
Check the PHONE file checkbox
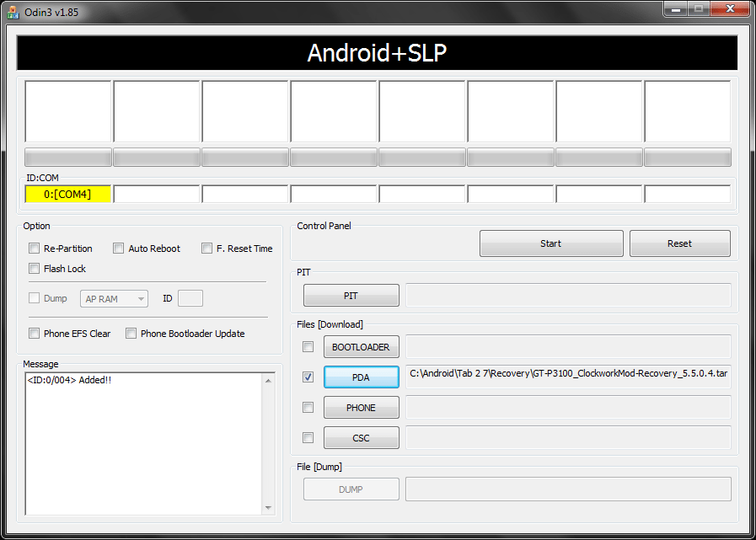[308, 408]
